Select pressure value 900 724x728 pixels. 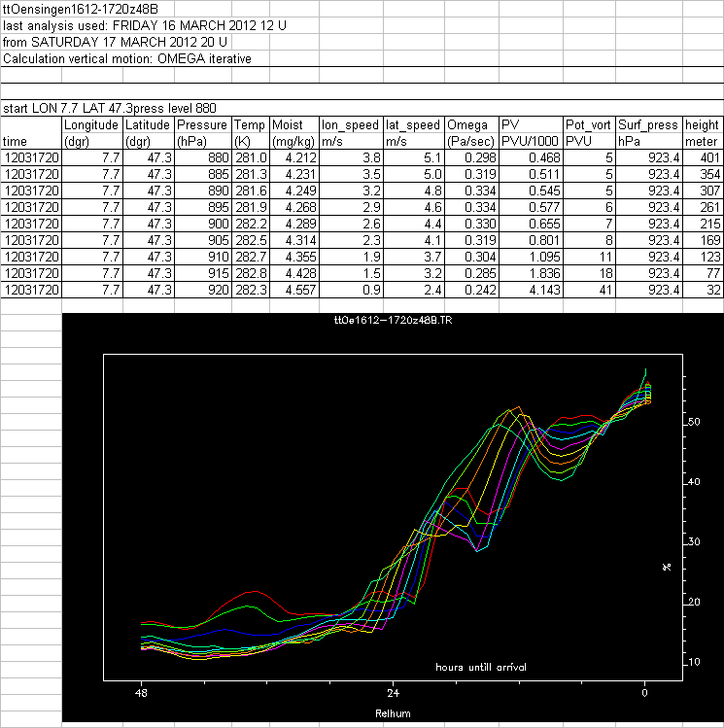(x=203, y=224)
